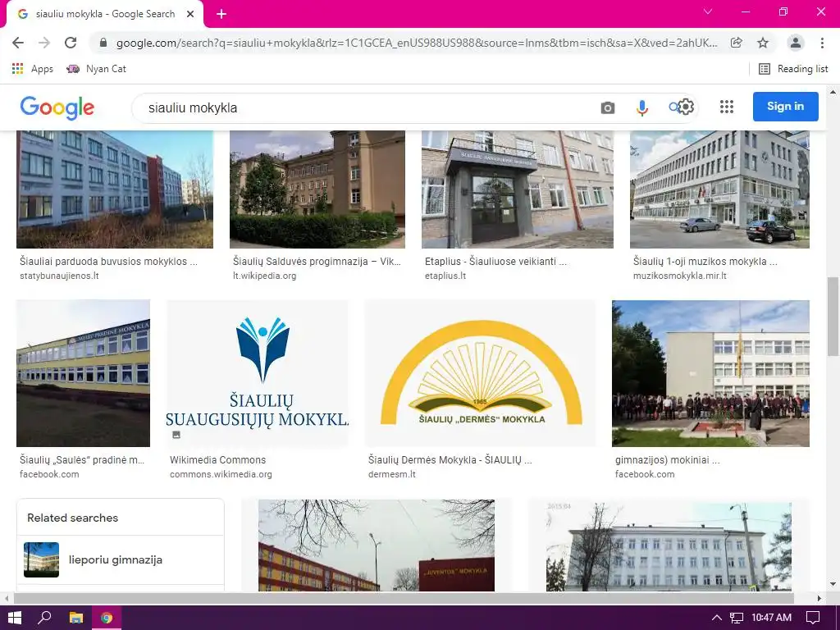
Task: Click the image icon on Suaugusiųjų Mokykla tile
Action: click(176, 435)
